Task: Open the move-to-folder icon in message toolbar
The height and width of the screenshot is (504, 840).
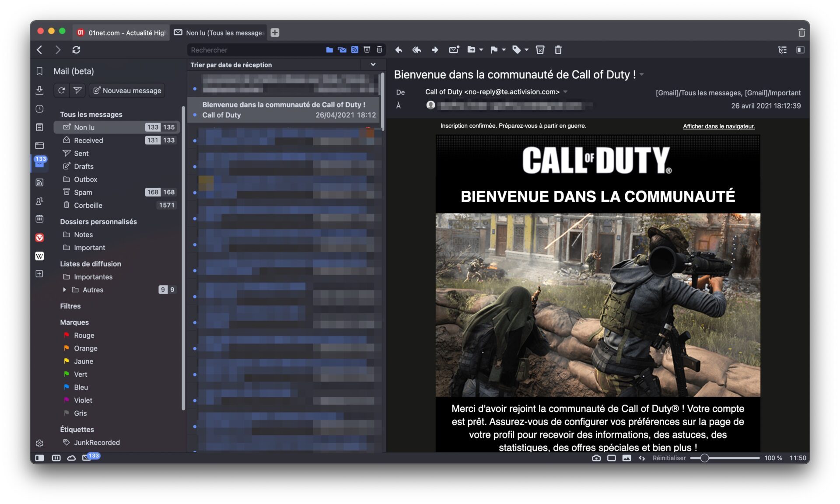Action: click(471, 50)
